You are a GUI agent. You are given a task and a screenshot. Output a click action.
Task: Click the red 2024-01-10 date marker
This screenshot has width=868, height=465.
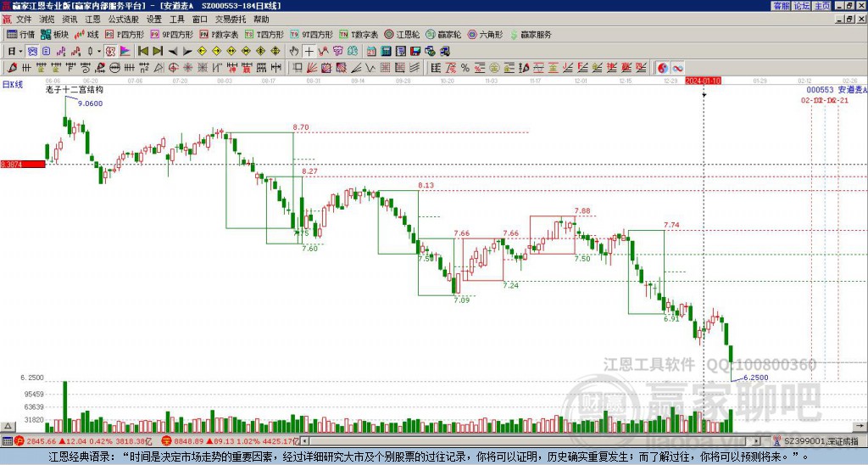[703, 81]
